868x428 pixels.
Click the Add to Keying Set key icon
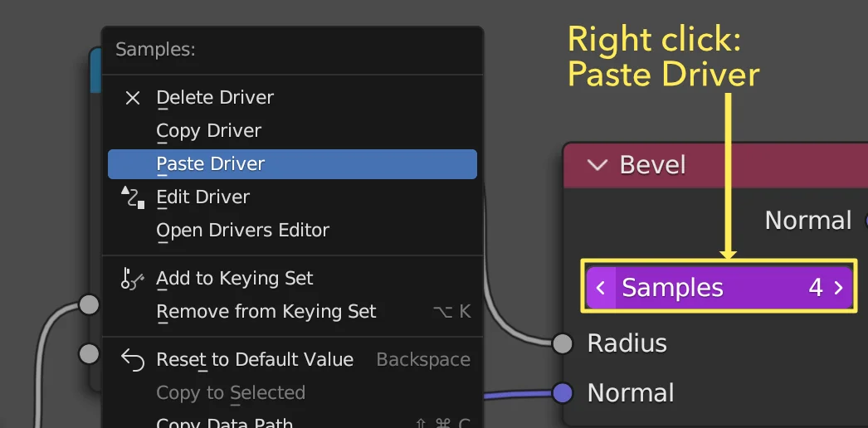(132, 278)
